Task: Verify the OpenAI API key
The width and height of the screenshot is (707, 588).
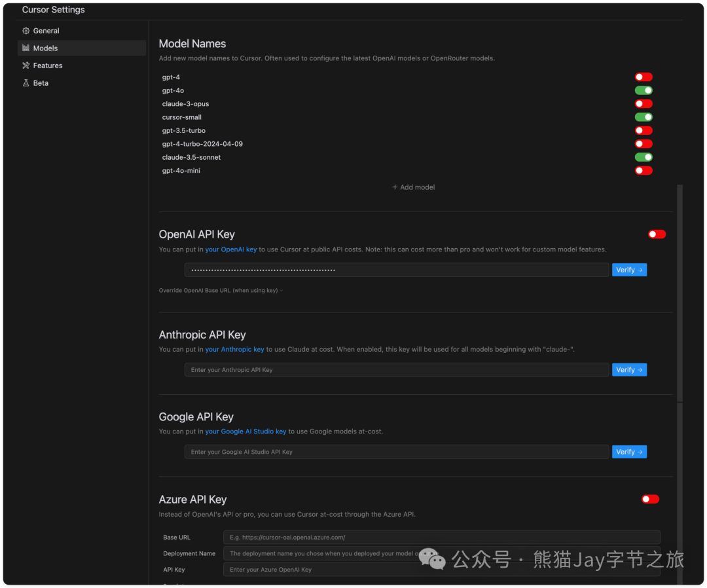Action: pyautogui.click(x=628, y=269)
